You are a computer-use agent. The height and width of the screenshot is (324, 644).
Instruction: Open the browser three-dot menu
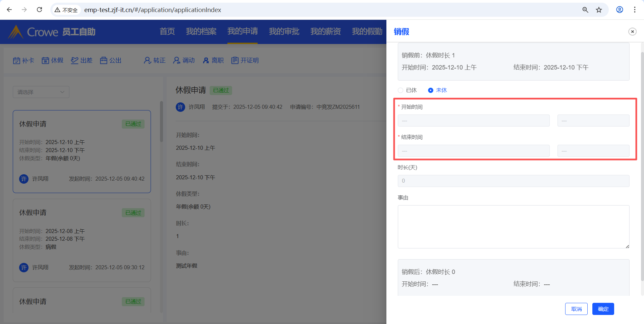point(635,10)
